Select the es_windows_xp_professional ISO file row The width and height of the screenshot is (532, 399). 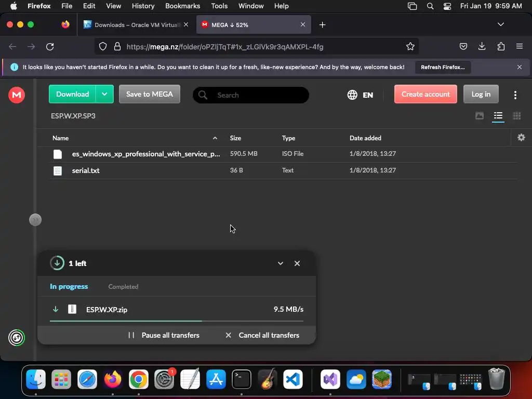pos(283,154)
